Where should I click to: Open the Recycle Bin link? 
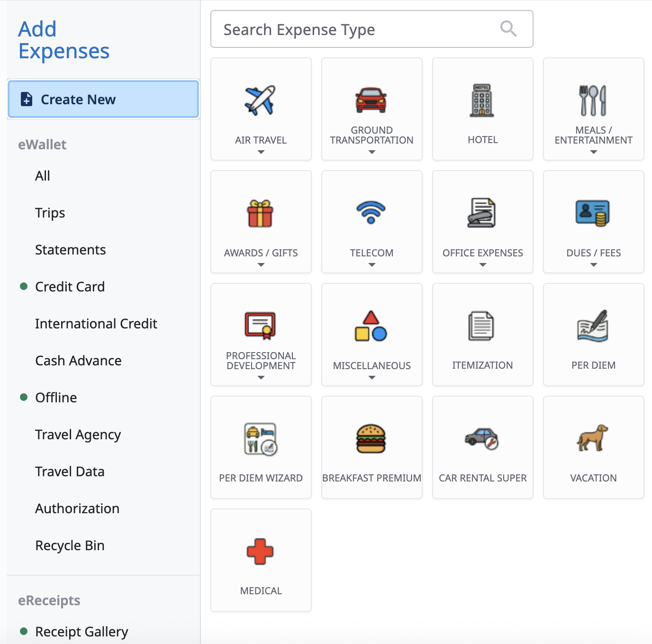click(70, 545)
